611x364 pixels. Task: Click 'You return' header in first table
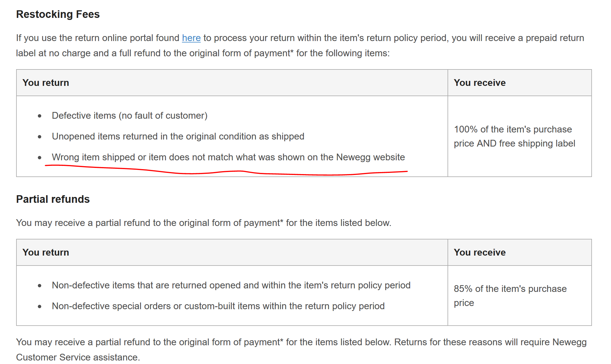pos(46,83)
